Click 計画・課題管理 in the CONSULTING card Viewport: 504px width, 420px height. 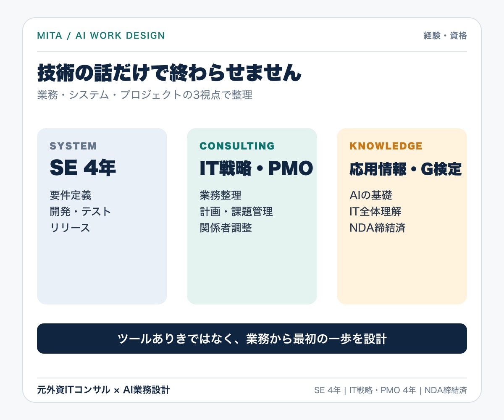point(236,211)
